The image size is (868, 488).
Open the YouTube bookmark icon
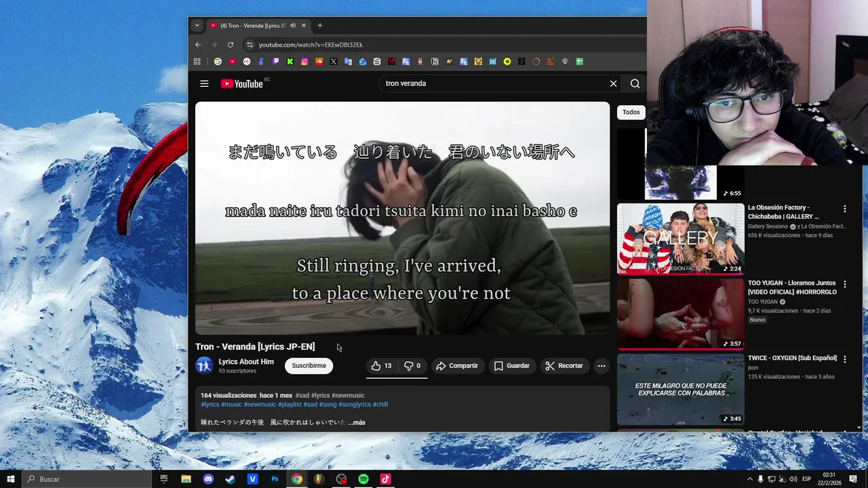(232, 62)
